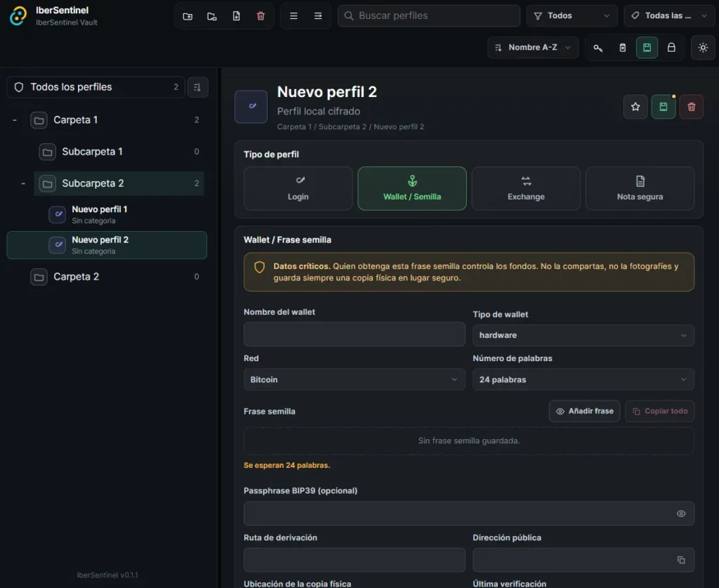The height and width of the screenshot is (588, 719).
Task: Click Nombre del wallet input field
Action: pos(355,334)
